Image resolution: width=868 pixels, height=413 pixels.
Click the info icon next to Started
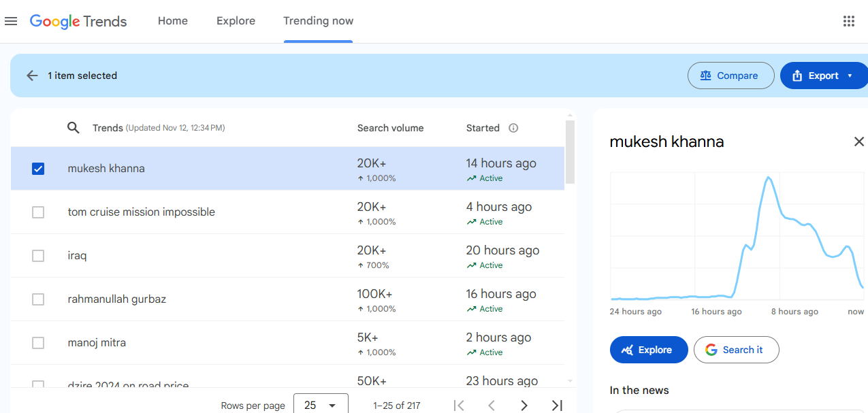513,128
